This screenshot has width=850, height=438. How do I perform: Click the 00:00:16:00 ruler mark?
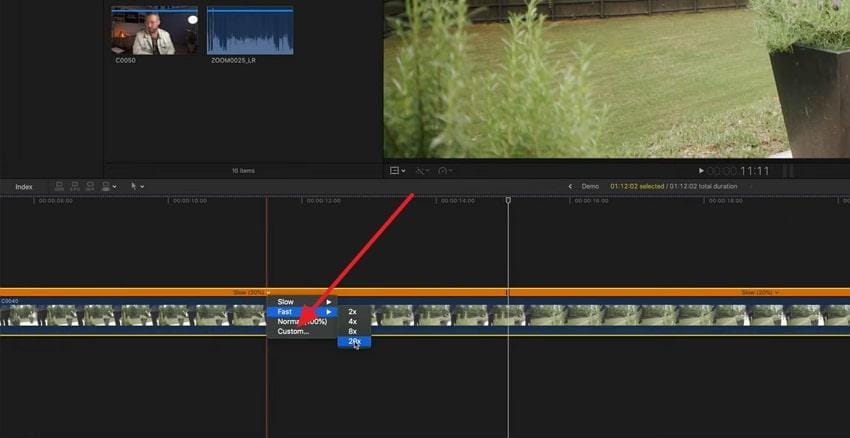pos(591,201)
